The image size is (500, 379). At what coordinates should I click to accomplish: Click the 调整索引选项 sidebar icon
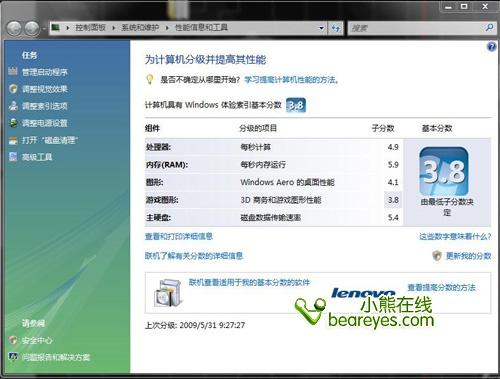coord(13,106)
